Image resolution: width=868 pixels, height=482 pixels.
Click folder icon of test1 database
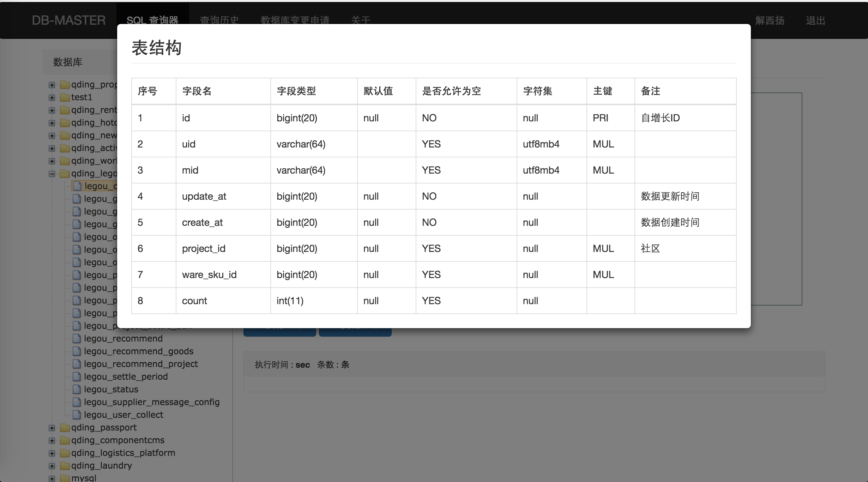point(65,97)
